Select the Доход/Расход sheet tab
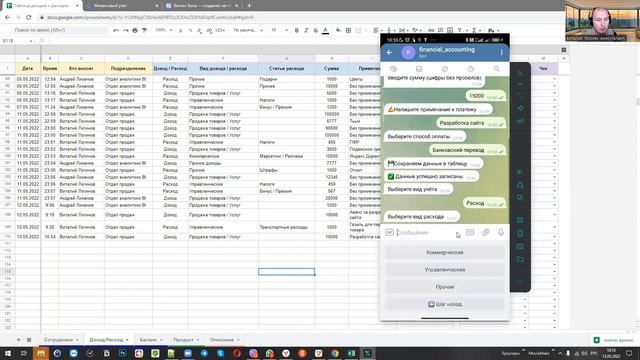Image resolution: width=640 pixels, height=360 pixels. point(106,340)
